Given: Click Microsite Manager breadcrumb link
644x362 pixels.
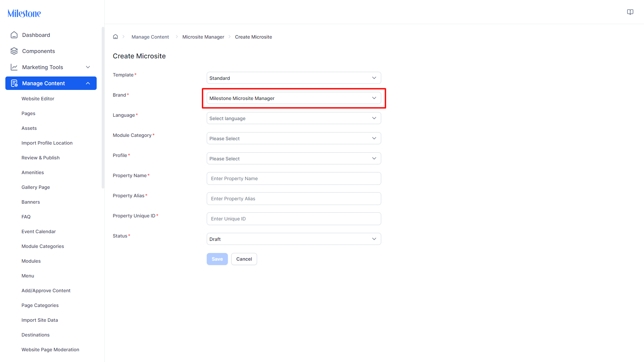Looking at the screenshot, I should pos(203,37).
